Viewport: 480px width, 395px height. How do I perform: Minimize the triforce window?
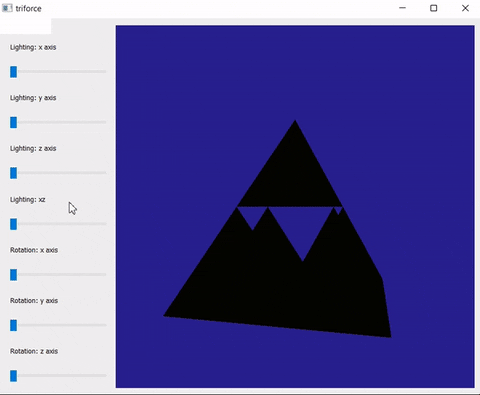(x=403, y=8)
